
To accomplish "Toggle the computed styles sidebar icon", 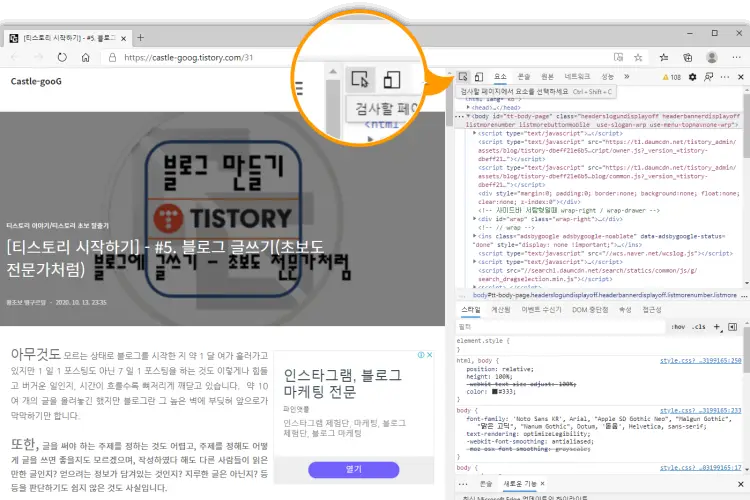I will click(732, 327).
